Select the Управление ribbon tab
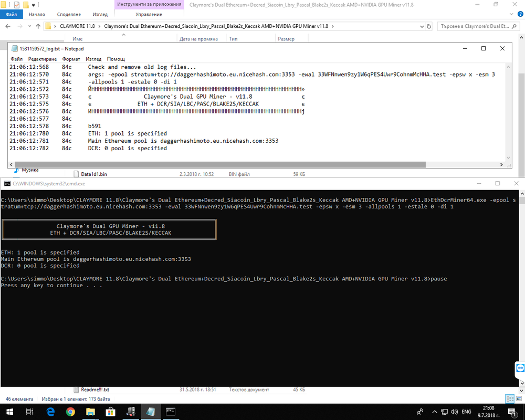Viewport: 525px width, 420px height. click(x=149, y=14)
